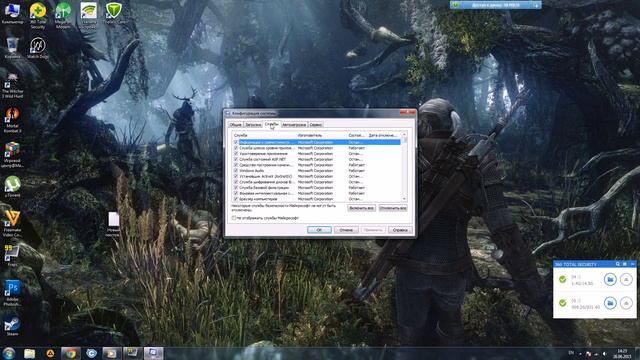The width and height of the screenshot is (640, 360).
Task: Open the yellow Wi-Fi signal desktop shortcut
Action: 88,16
